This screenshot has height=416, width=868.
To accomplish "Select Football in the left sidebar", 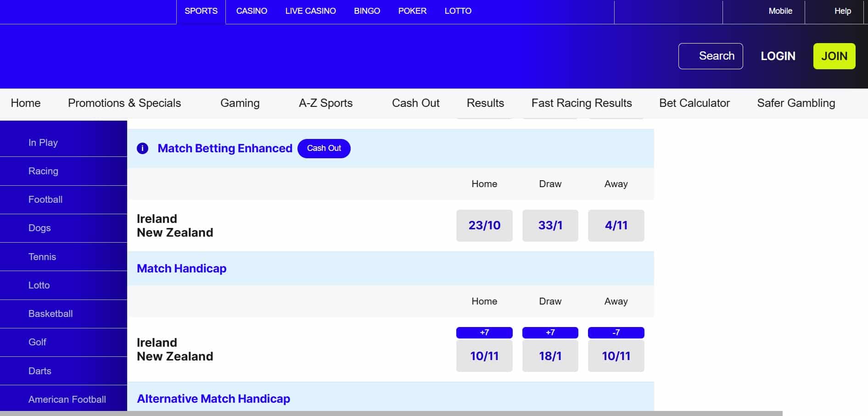I will pyautogui.click(x=45, y=200).
